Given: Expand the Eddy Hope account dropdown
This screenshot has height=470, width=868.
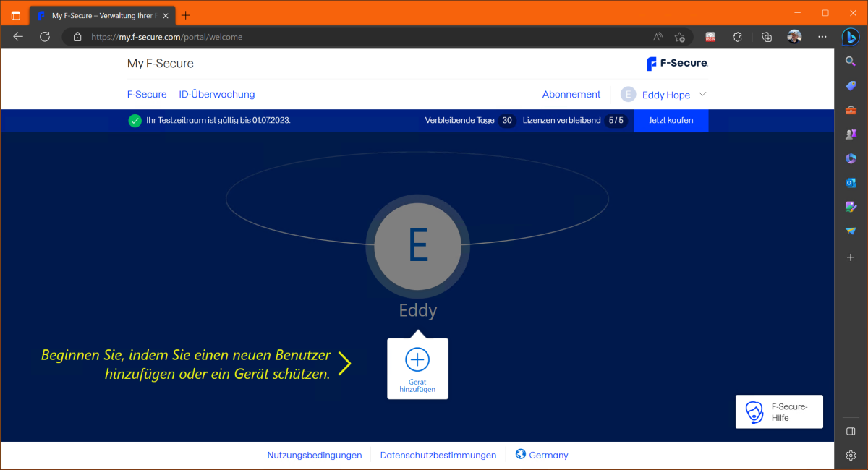Looking at the screenshot, I should [x=663, y=95].
